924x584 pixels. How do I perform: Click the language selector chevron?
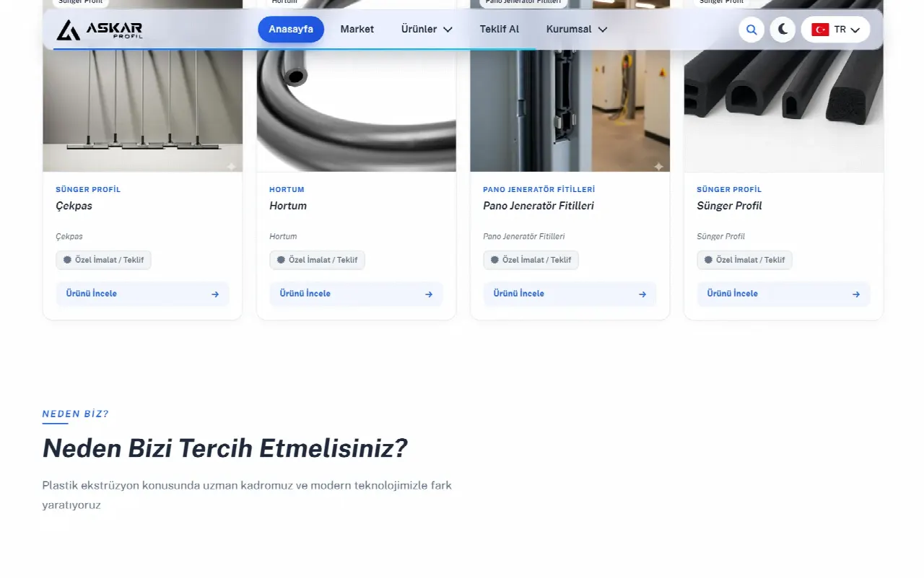855,30
